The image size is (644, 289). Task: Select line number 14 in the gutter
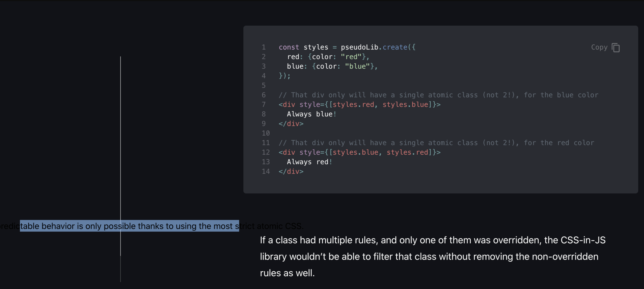[266, 171]
